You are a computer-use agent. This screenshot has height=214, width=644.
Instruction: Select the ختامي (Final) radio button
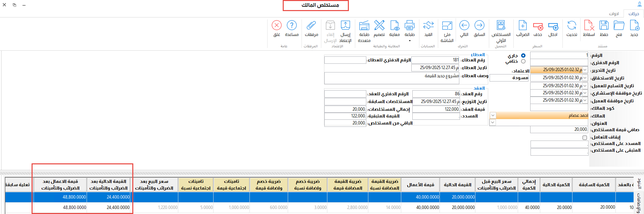point(523,61)
